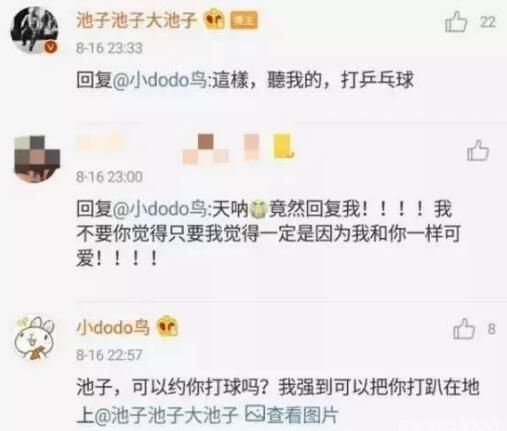Click the 8-16 23:33 timestamp
The width and height of the screenshot is (507, 431).
point(109,48)
